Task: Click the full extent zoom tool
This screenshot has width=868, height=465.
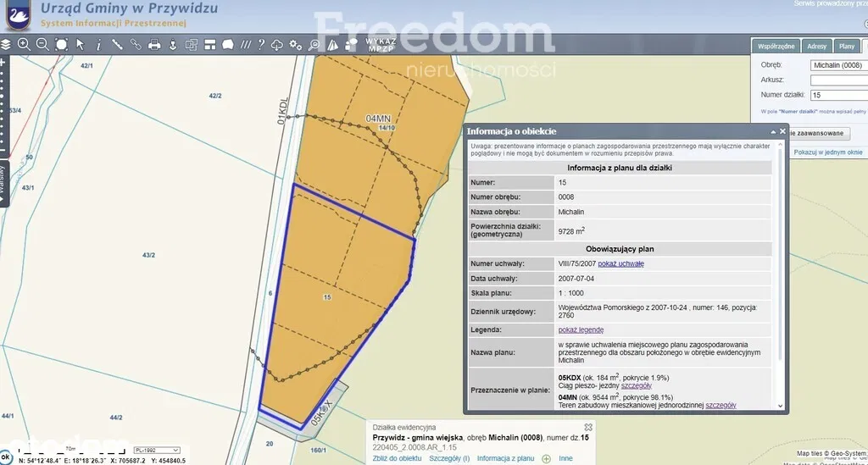Action: tap(61, 44)
